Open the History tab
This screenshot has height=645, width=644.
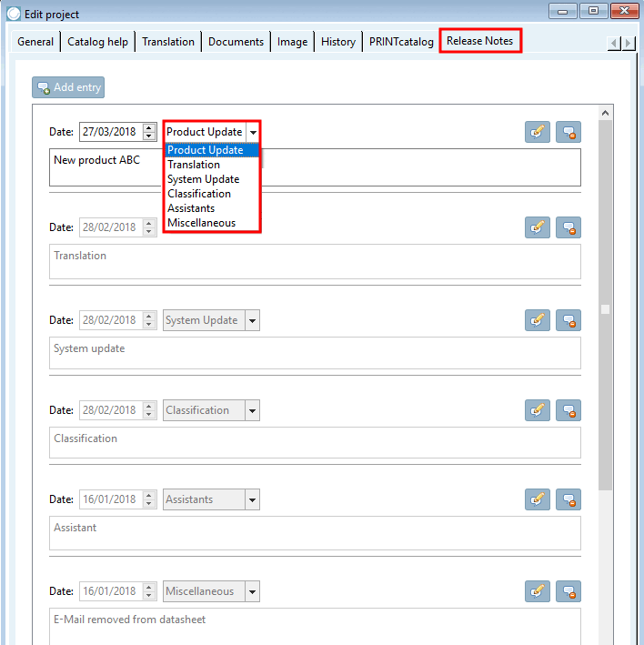click(338, 42)
